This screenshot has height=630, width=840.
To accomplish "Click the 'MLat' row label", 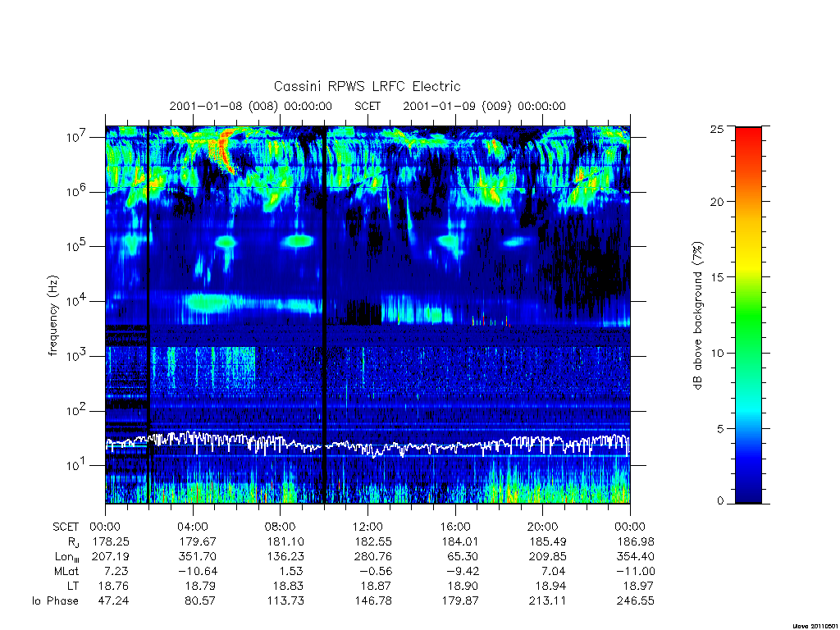I will coord(66,571).
